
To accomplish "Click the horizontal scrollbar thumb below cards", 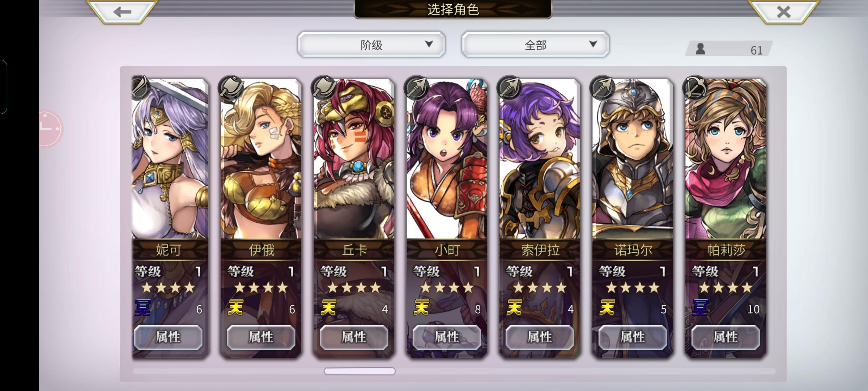I will (359, 371).
